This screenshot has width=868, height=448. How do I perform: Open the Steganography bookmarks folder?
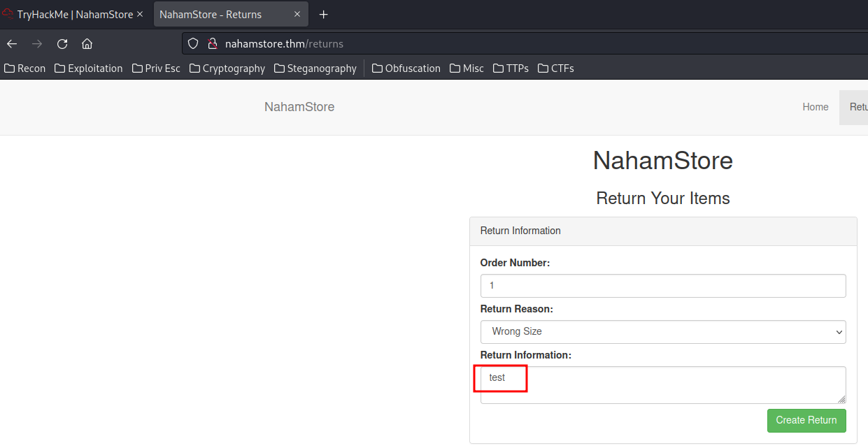point(315,68)
